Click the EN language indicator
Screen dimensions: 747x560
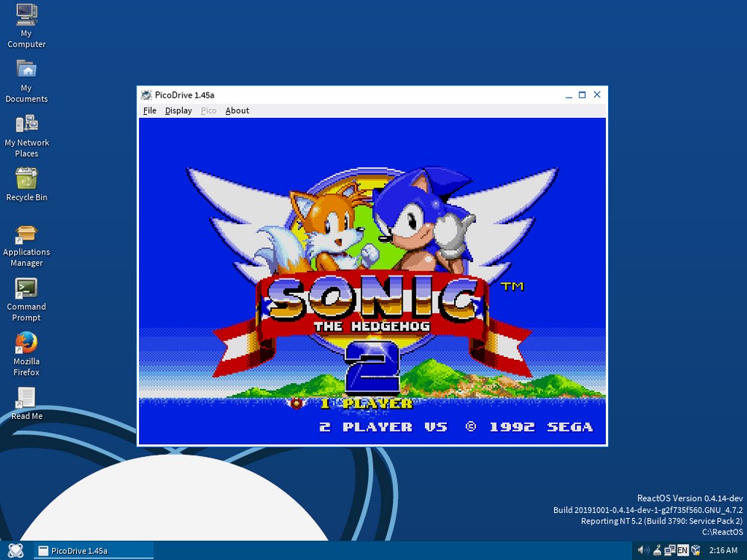click(x=682, y=550)
